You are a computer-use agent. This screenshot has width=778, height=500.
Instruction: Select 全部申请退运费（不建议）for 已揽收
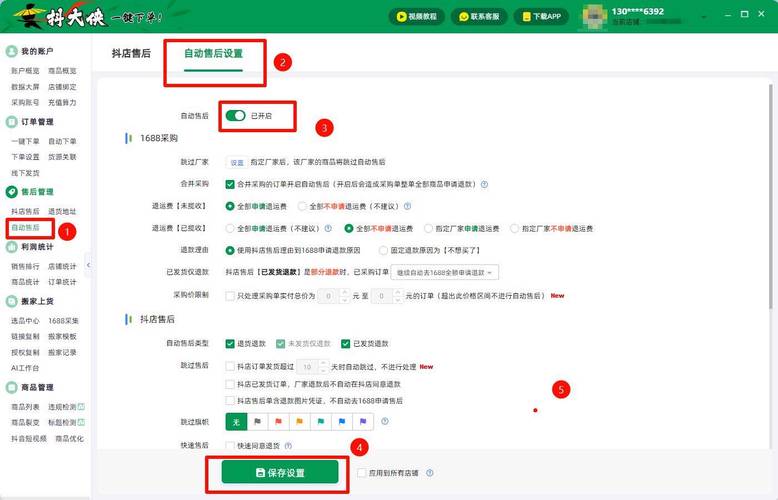pyautogui.click(x=230, y=228)
